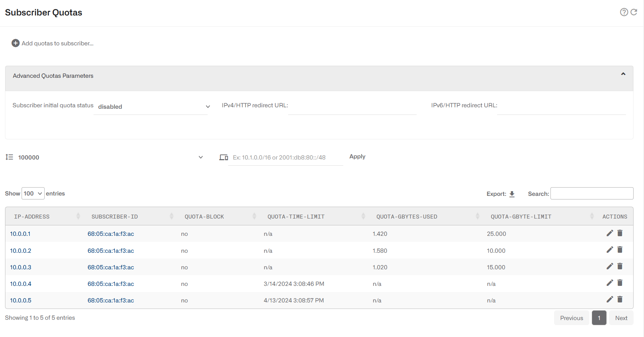Click the plus icon to add quotas
The width and height of the screenshot is (644, 337).
[15, 43]
